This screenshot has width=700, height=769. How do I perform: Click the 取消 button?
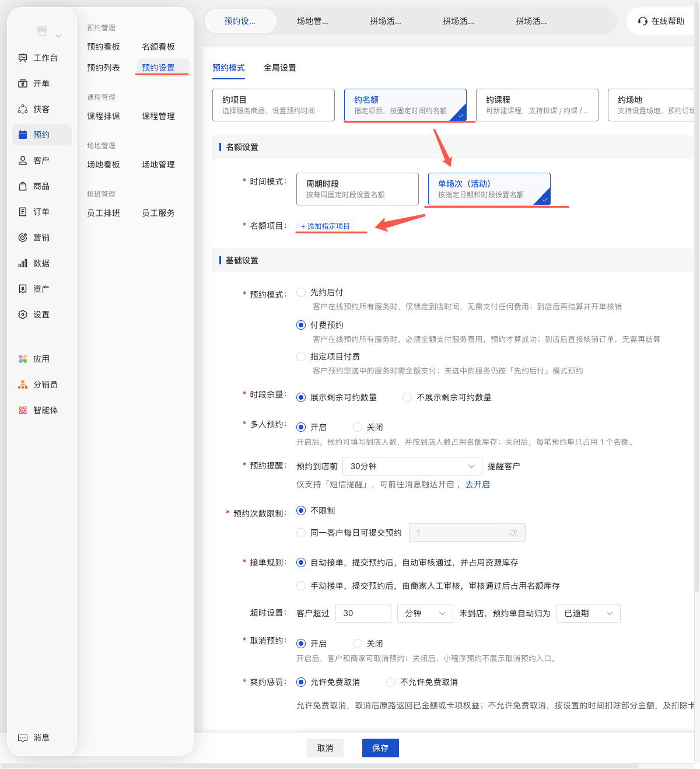325,748
